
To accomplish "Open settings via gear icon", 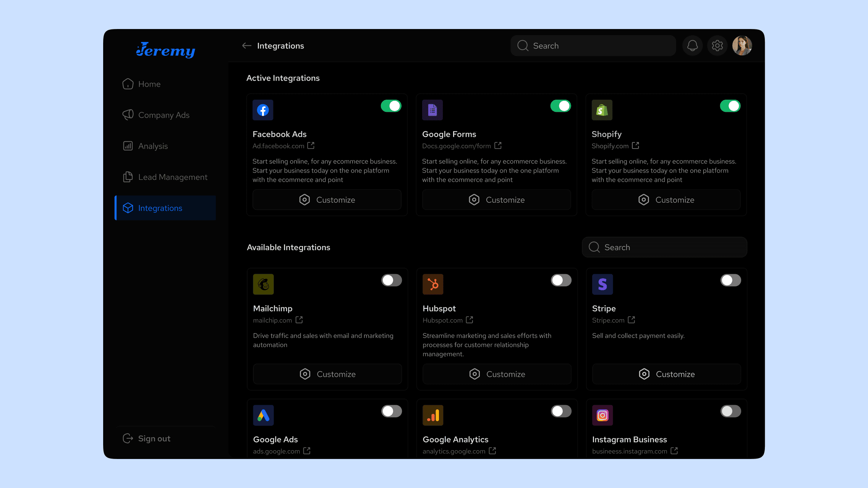I will [x=717, y=46].
